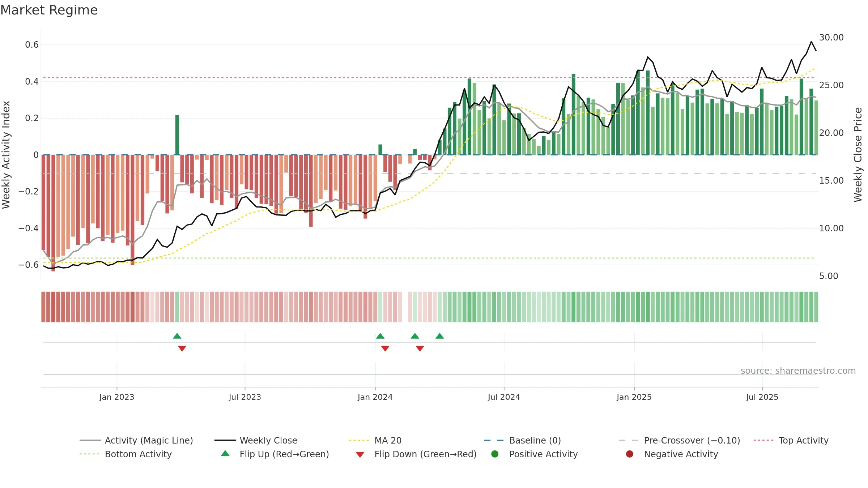Viewport: 868px width, 488px height.
Task: Click the Activity (Magic Line) legend entry
Action: point(136,440)
